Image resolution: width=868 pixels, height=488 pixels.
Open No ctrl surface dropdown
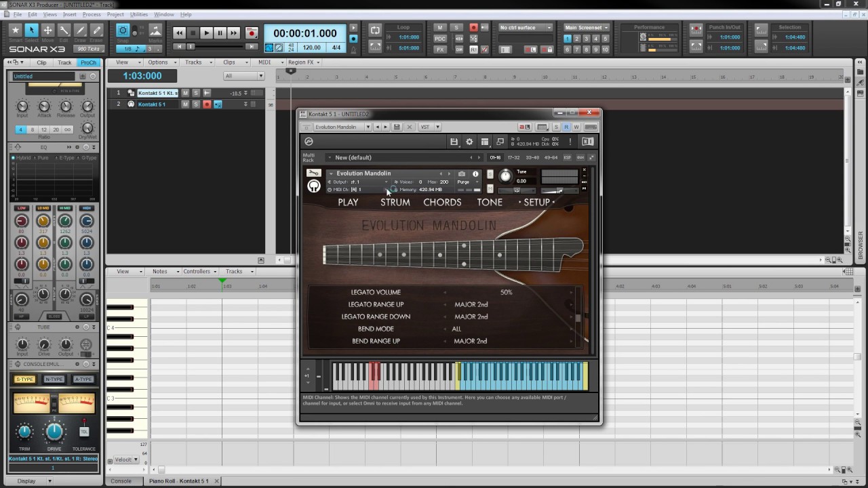[526, 28]
